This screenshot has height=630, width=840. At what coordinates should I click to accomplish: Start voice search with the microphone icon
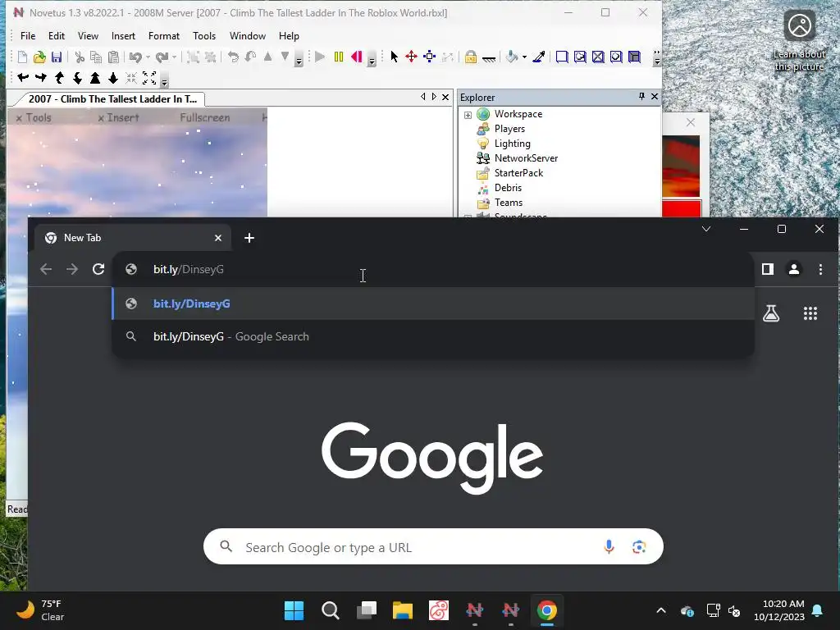point(609,547)
